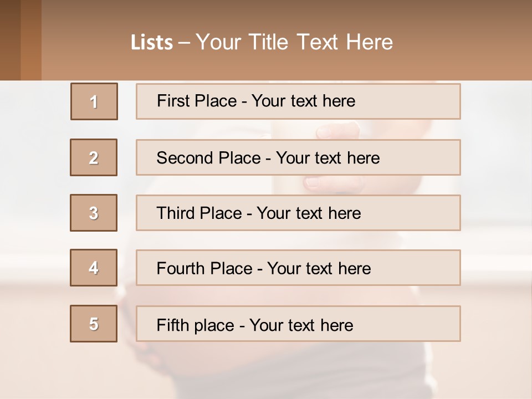Select the number 2 box
The image size is (532, 399).
94,157
